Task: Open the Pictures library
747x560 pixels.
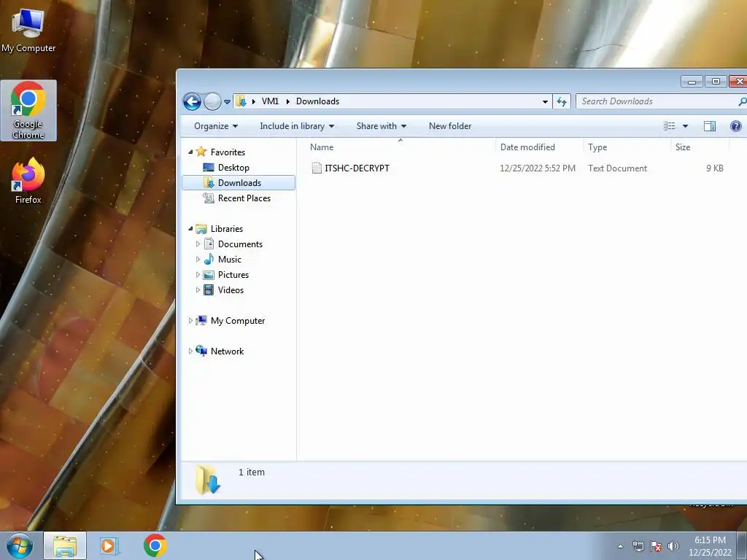Action: [x=233, y=275]
